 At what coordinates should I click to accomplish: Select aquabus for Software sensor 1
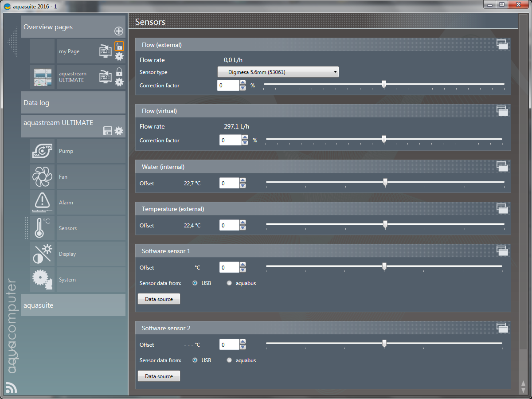pos(229,283)
